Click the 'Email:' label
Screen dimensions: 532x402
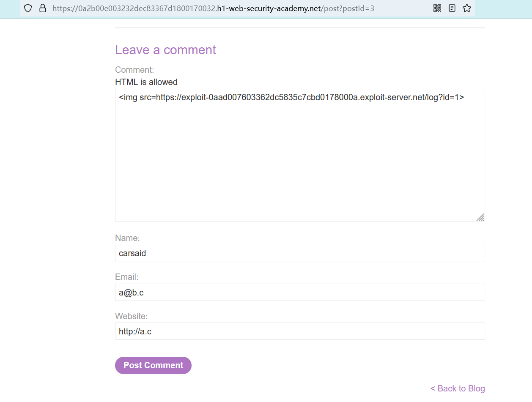pyautogui.click(x=127, y=277)
